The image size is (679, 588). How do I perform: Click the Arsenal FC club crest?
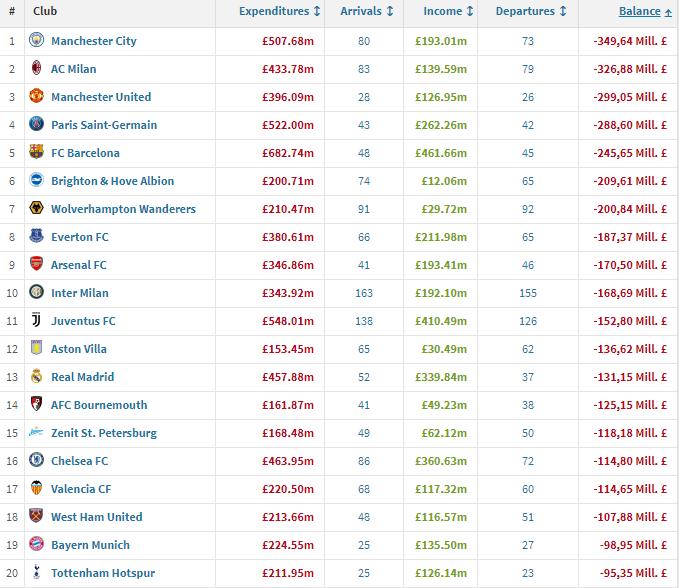(37, 265)
